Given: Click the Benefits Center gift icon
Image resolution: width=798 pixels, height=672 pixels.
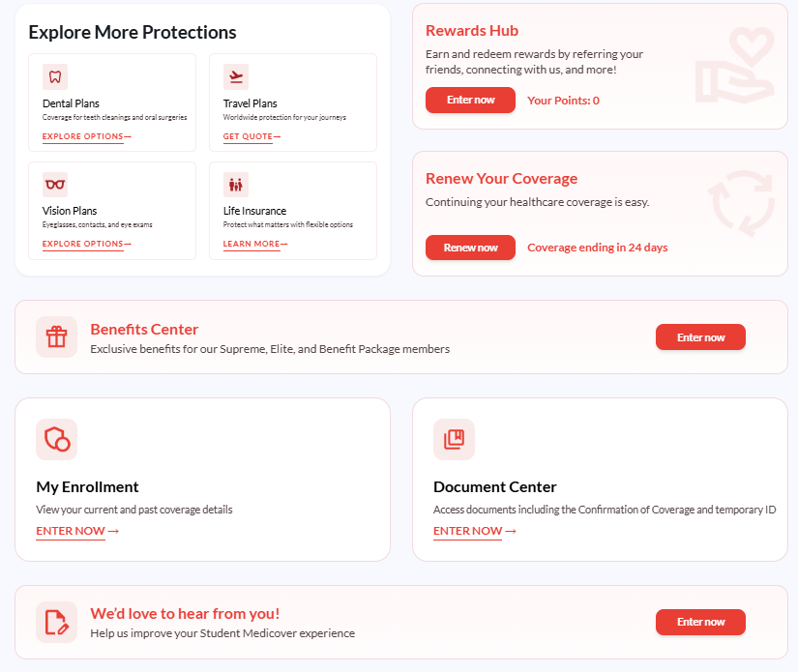Looking at the screenshot, I should pyautogui.click(x=56, y=336).
